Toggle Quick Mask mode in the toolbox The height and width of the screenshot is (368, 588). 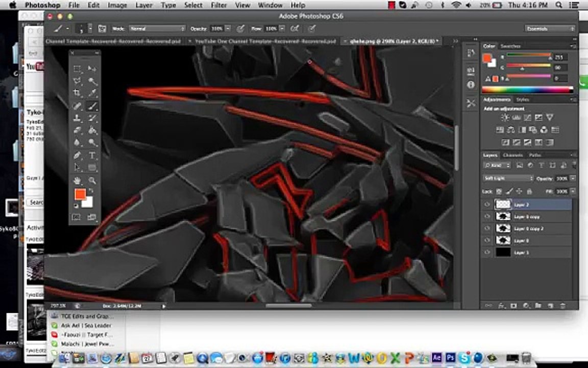(77, 217)
